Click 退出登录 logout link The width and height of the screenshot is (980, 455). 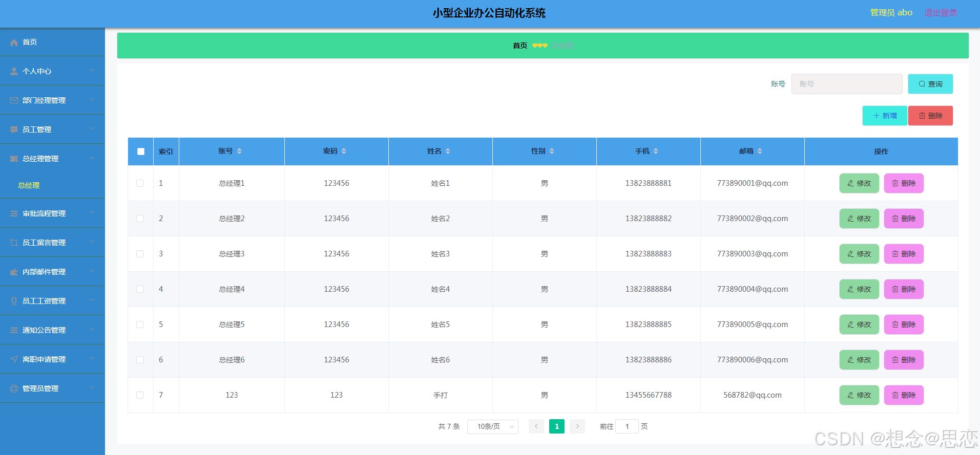[x=941, y=13]
